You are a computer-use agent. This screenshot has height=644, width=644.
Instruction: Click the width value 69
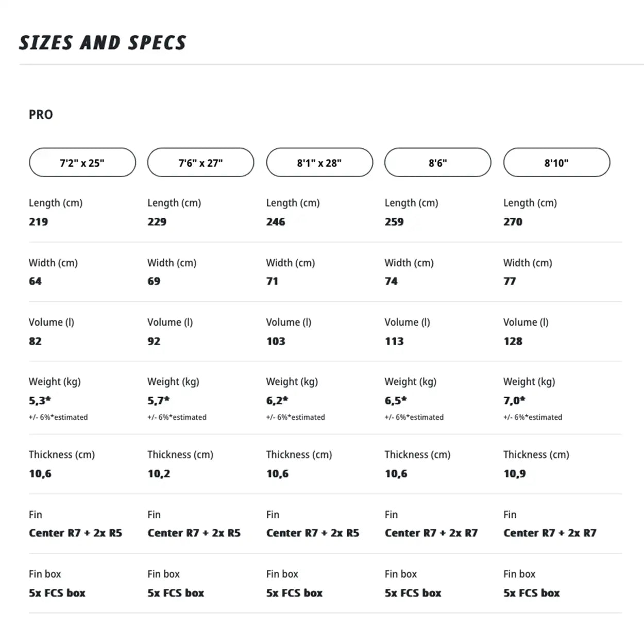click(154, 281)
